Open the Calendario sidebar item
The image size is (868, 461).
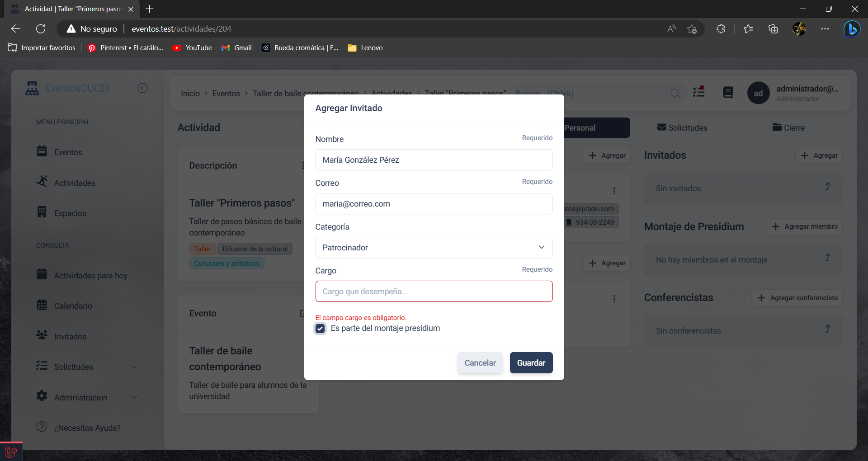point(73,306)
